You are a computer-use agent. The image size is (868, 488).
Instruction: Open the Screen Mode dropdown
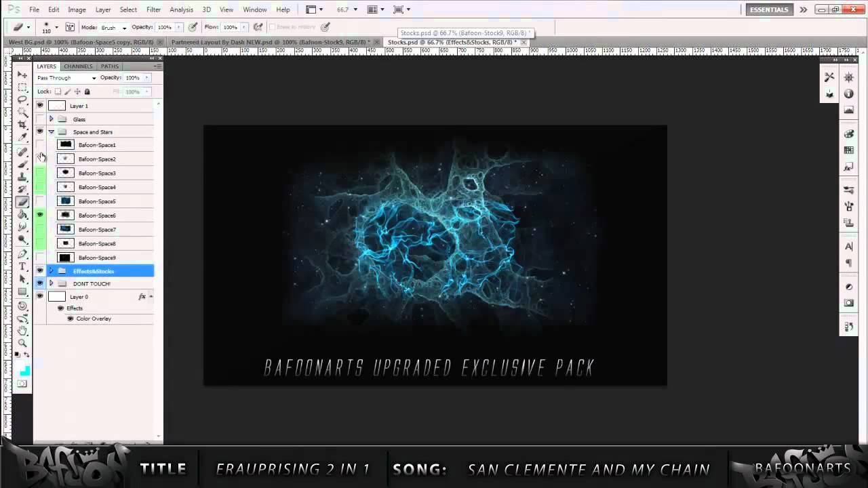point(401,9)
